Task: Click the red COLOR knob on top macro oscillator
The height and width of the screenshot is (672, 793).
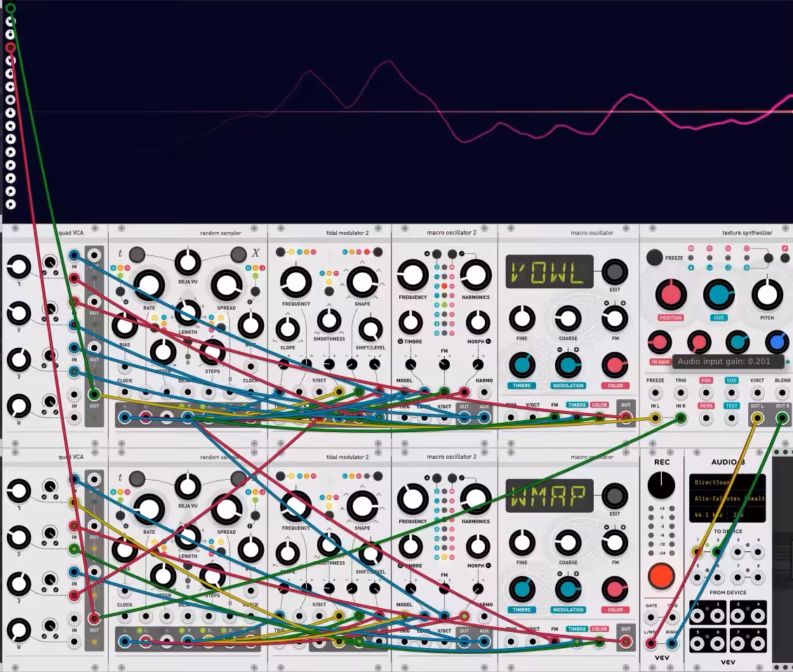Action: tap(615, 365)
